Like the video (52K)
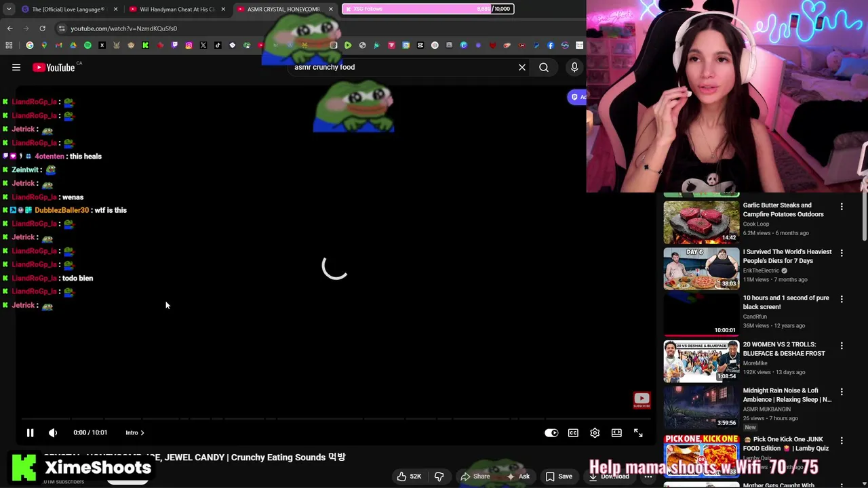 (408, 476)
